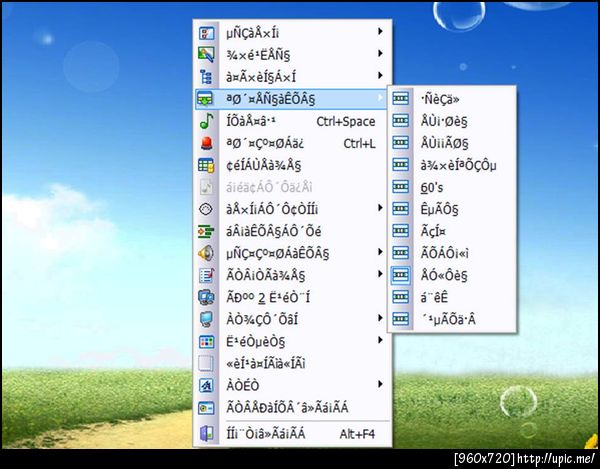Expand arrow beside 'ÀÒ¾ÇÔ´Õâí' monitor row
Image resolution: width=600 pixels, height=469 pixels.
pyautogui.click(x=380, y=318)
